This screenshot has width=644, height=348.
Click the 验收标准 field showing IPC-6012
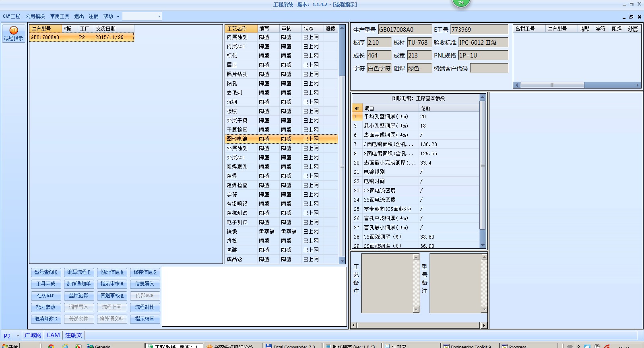click(483, 42)
